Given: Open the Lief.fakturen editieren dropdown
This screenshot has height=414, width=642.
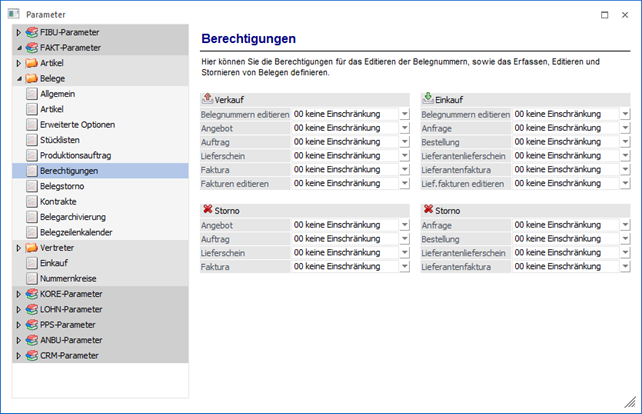Looking at the screenshot, I should [x=624, y=184].
